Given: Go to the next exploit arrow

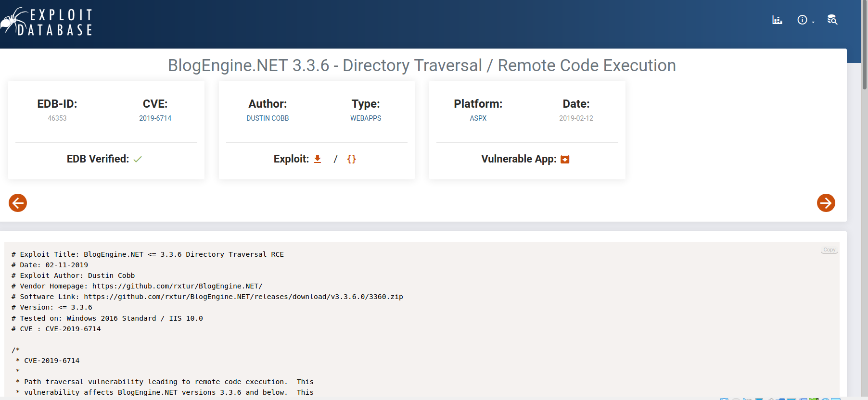Looking at the screenshot, I should point(826,203).
